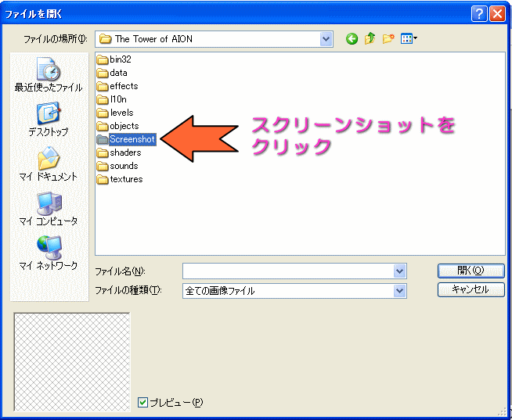Open マイ ネットワーク shortcut
Screen dimensions: 512x420
pyautogui.click(x=49, y=253)
